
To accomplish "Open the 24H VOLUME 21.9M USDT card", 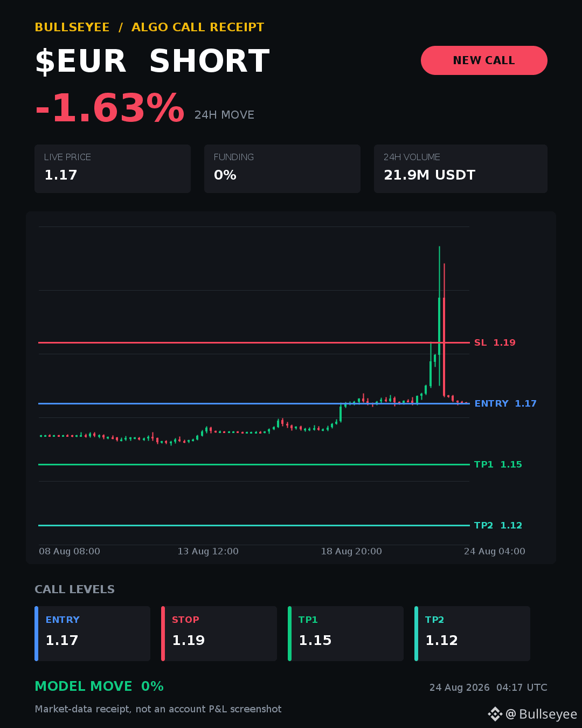I will pos(461,169).
